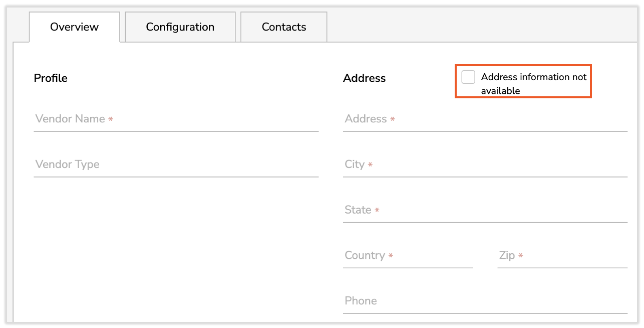Click the Address section heading

click(x=365, y=78)
